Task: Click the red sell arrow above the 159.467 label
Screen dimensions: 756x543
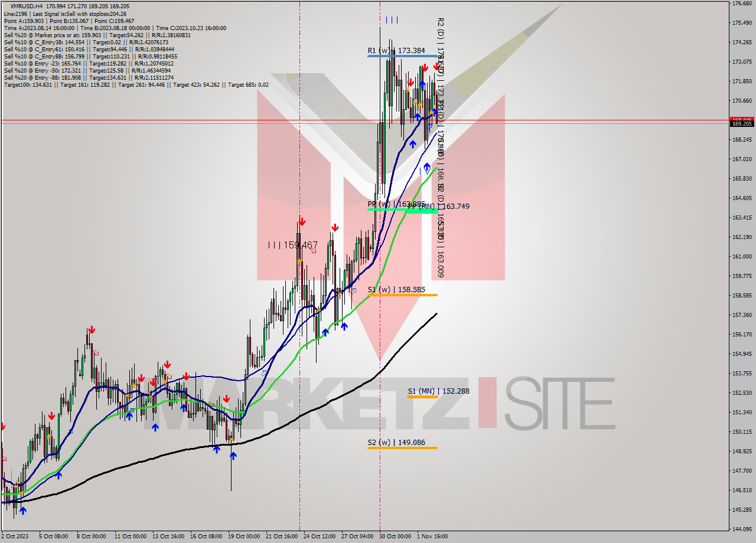Action: point(302,222)
